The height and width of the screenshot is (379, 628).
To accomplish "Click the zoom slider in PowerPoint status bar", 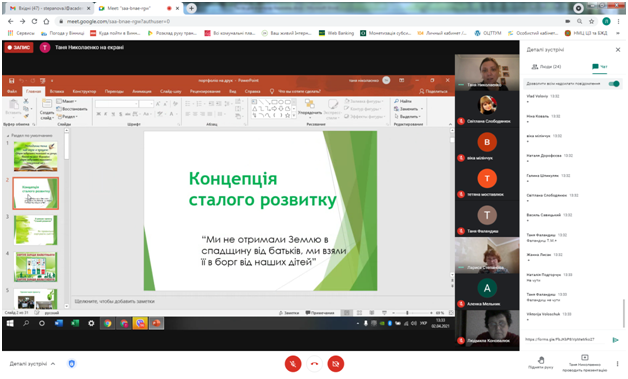I will point(407,312).
